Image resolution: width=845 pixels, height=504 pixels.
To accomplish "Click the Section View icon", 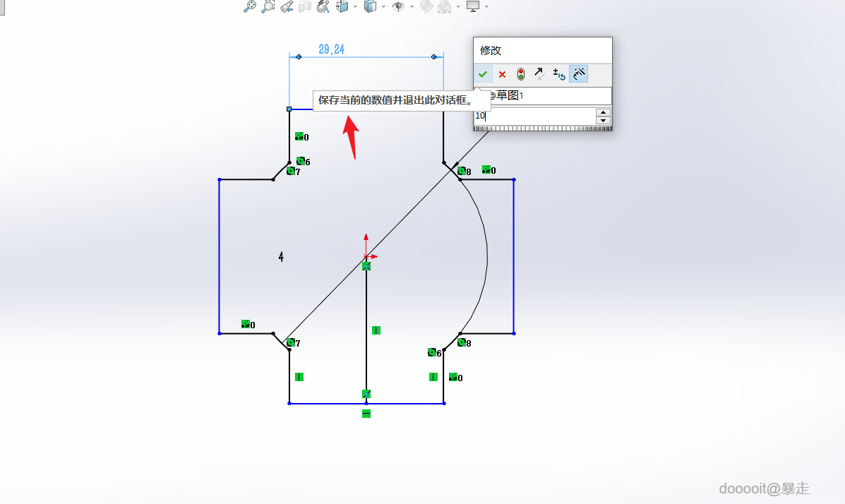I will coord(305,6).
